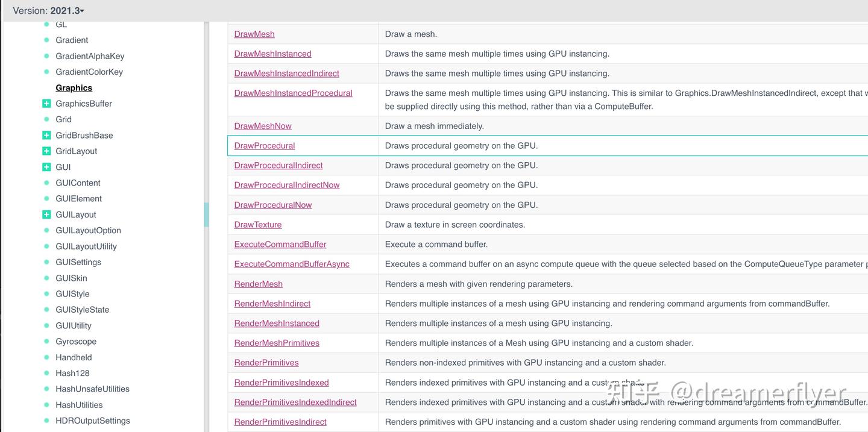Open the DrawMesh method link

tap(254, 34)
